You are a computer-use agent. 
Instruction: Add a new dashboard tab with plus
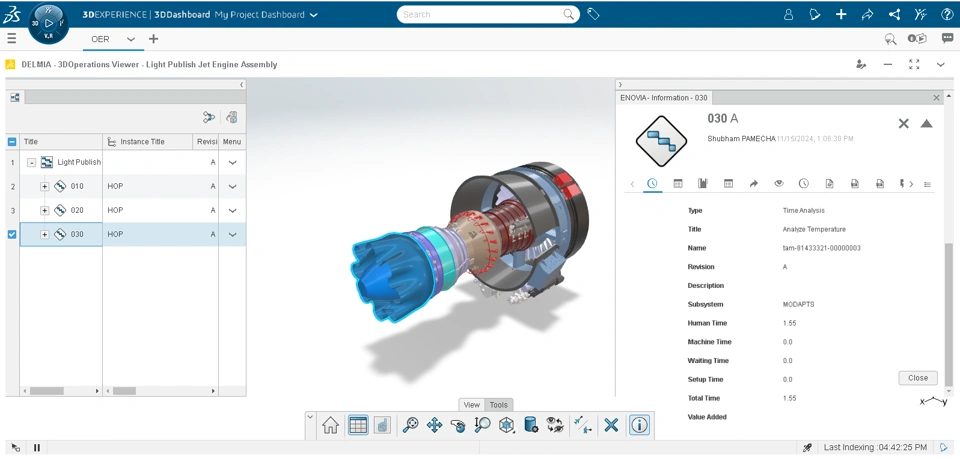pyautogui.click(x=153, y=39)
